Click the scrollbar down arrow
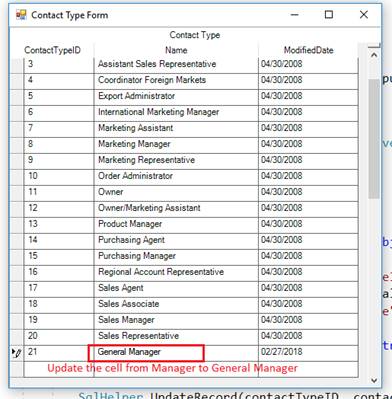Screen dimensions: 392x399 point(374,380)
